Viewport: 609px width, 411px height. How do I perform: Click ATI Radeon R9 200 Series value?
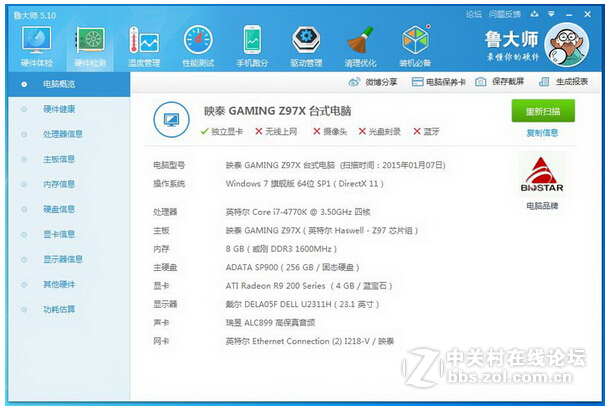[309, 286]
